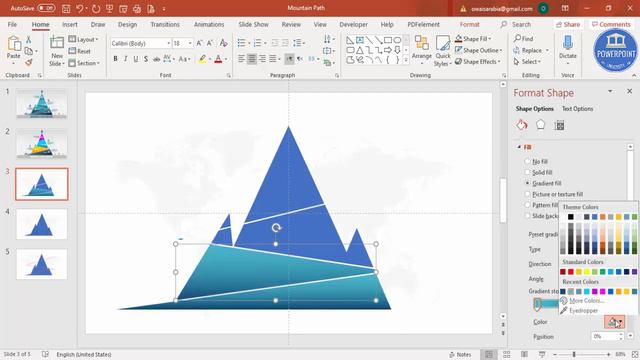Click the Share button

(x=568, y=24)
